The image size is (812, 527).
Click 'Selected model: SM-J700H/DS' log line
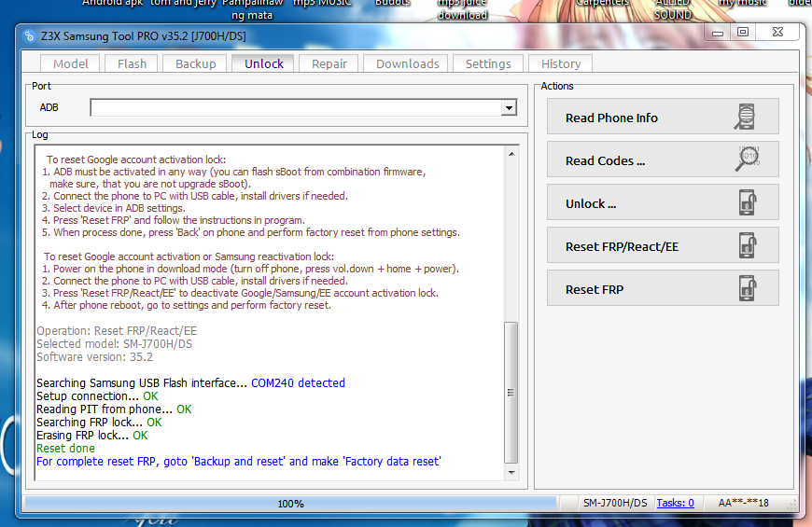click(114, 344)
